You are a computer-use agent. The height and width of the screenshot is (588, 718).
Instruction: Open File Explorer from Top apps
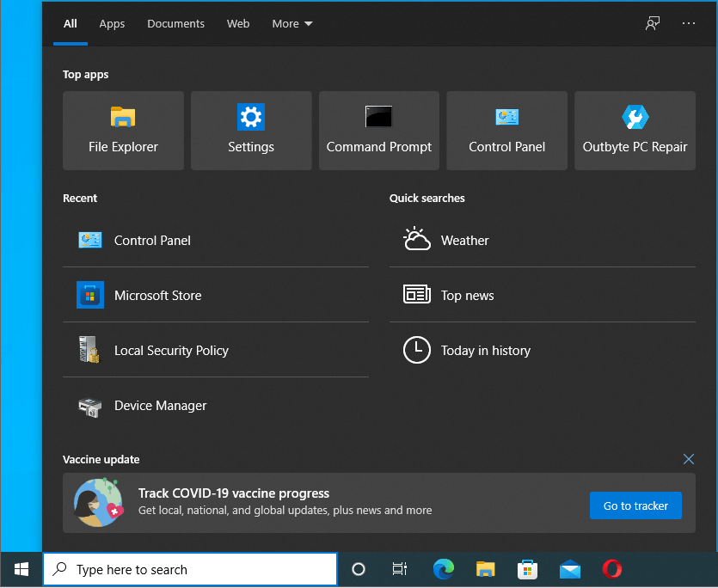123,130
